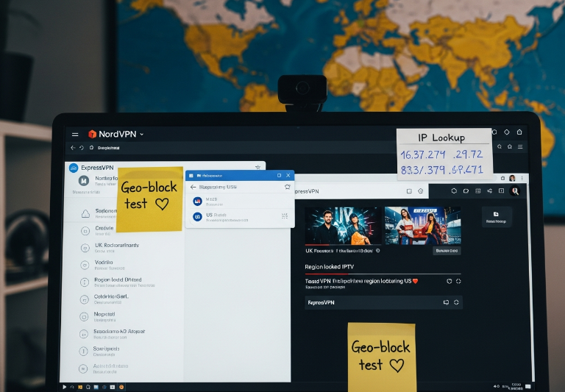Click the target icon on Tiasrd VPN row
The height and width of the screenshot is (392, 565).
click(x=458, y=281)
